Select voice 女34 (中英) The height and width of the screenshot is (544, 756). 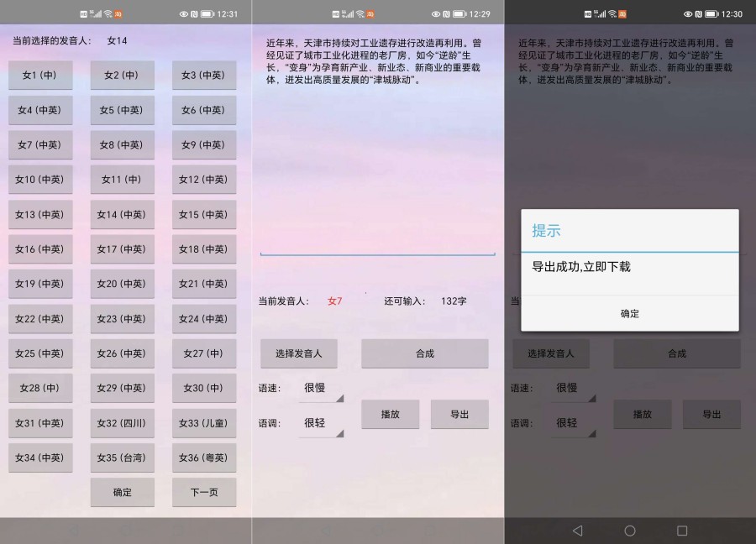point(40,458)
